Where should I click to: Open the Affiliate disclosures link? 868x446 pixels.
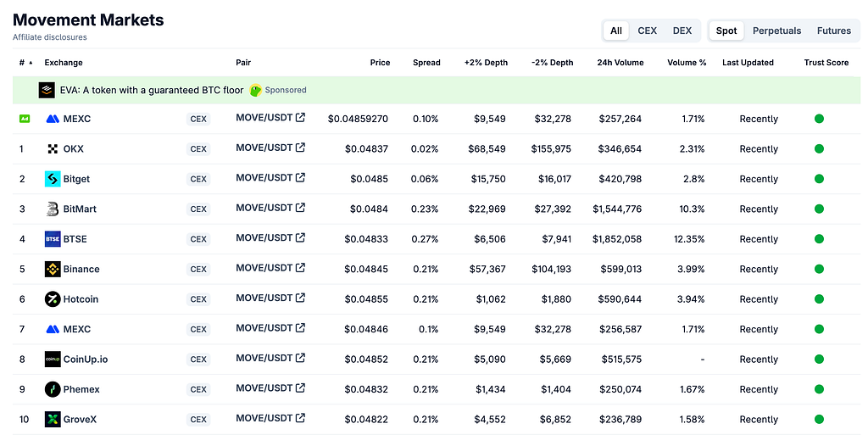click(x=50, y=37)
